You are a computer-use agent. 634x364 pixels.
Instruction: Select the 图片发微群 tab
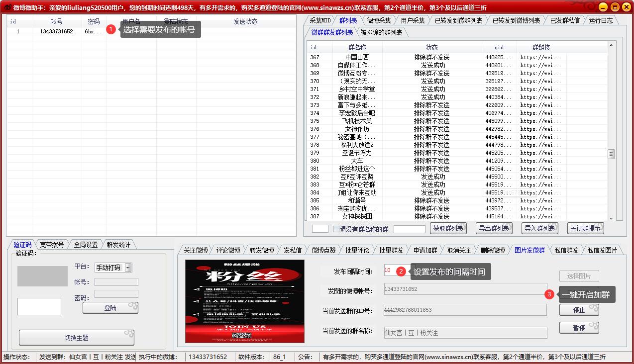tap(529, 250)
